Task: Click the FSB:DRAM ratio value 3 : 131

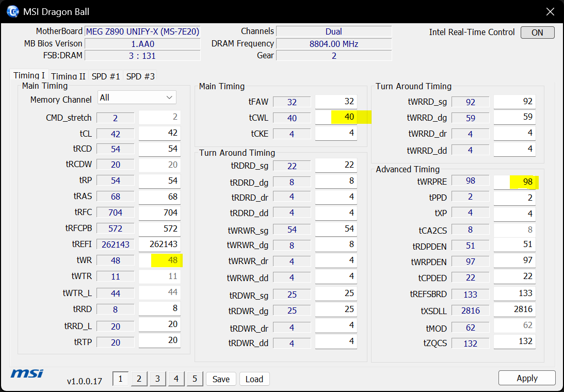Action: pos(142,56)
